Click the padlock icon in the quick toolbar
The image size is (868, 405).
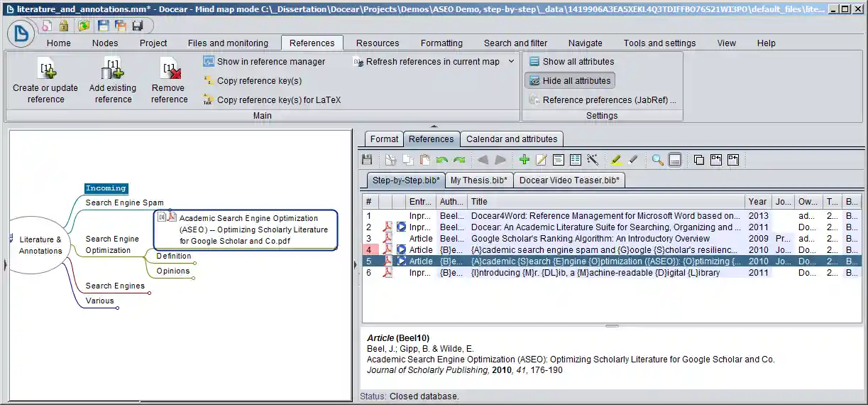pyautogui.click(x=64, y=26)
